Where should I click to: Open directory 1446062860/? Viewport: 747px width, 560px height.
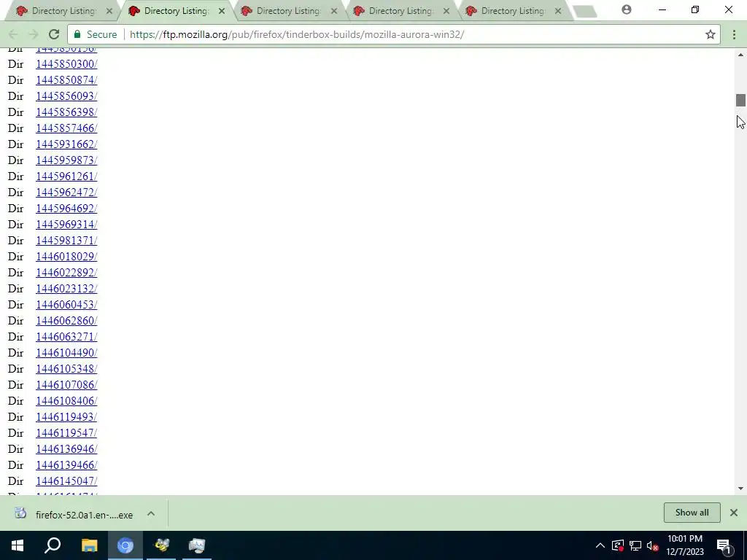coord(66,321)
